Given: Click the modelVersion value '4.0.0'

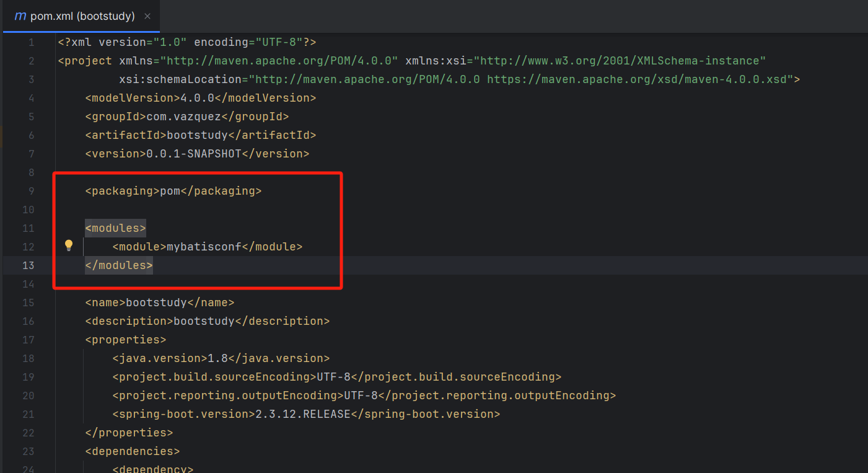Looking at the screenshot, I should tap(197, 98).
